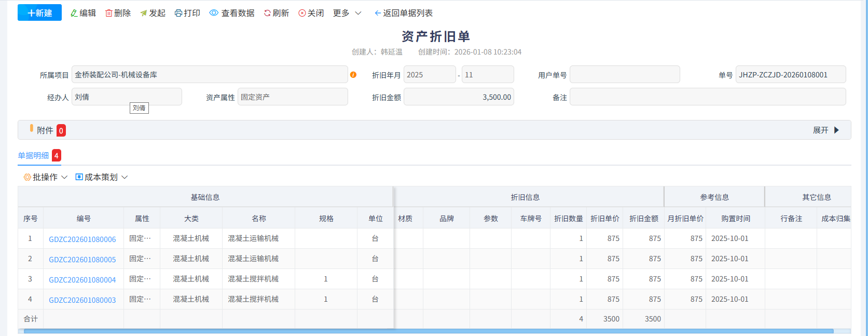The width and height of the screenshot is (868, 336).
Task: Click the 备注 remarks input field
Action: 707,97
